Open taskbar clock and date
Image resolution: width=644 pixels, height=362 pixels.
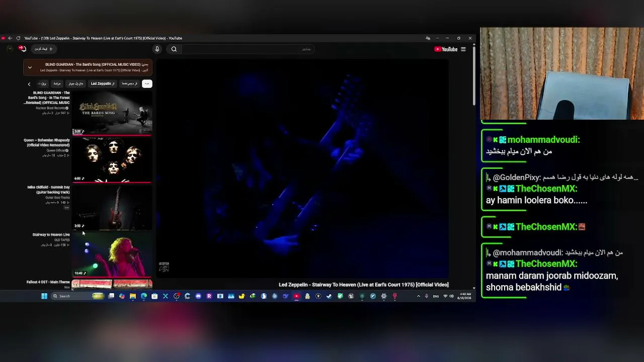[x=464, y=296]
